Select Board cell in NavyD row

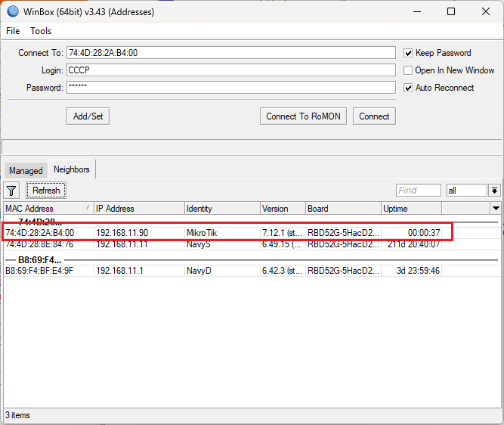343,271
